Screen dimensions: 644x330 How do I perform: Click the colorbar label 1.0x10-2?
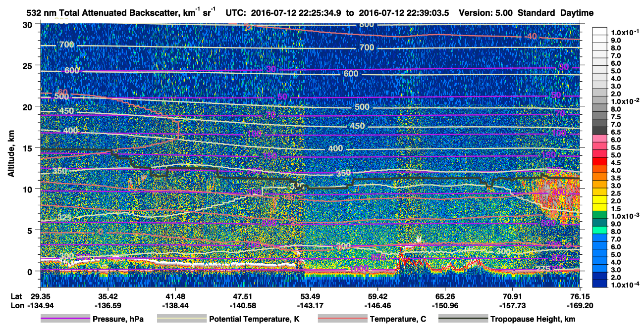[625, 101]
